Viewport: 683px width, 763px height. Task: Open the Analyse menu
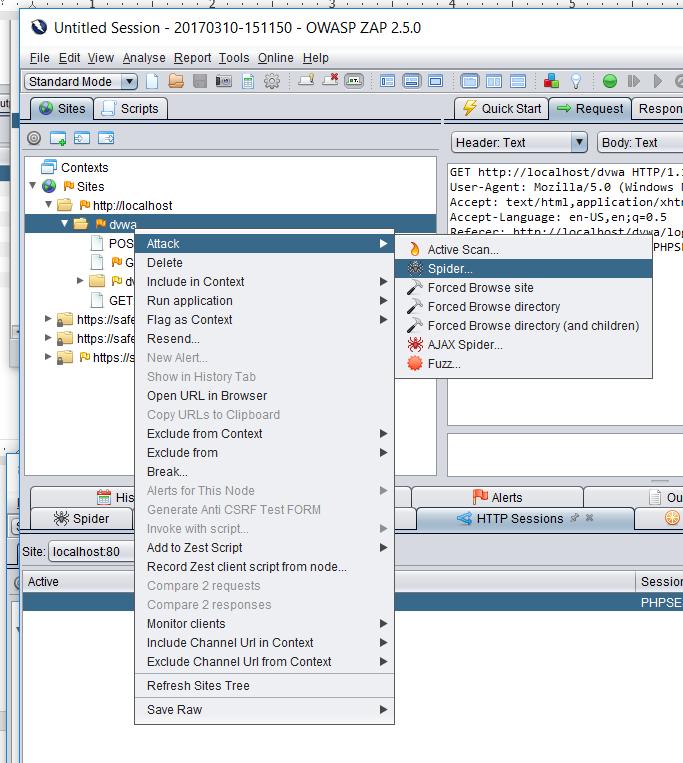point(144,58)
